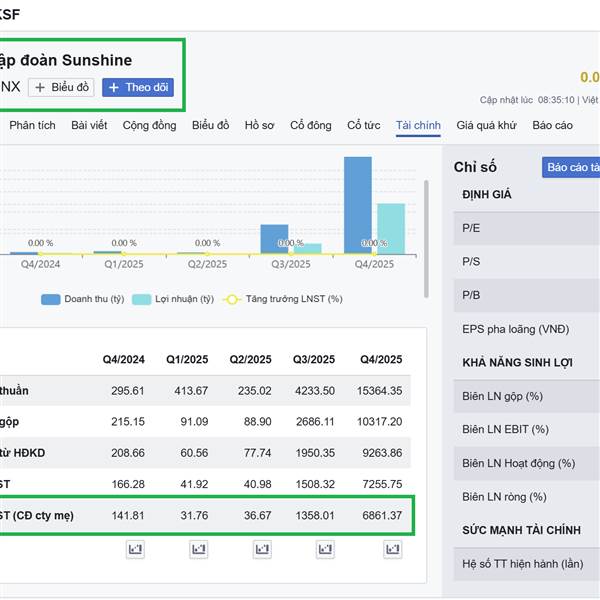Click chart icon under Q3/2025 column
The height and width of the screenshot is (600, 600).
pyautogui.click(x=325, y=549)
